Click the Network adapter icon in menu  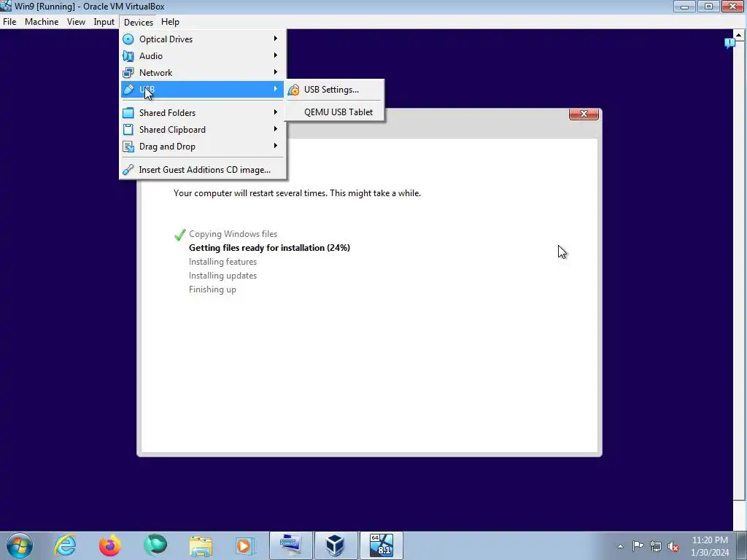[x=128, y=72]
